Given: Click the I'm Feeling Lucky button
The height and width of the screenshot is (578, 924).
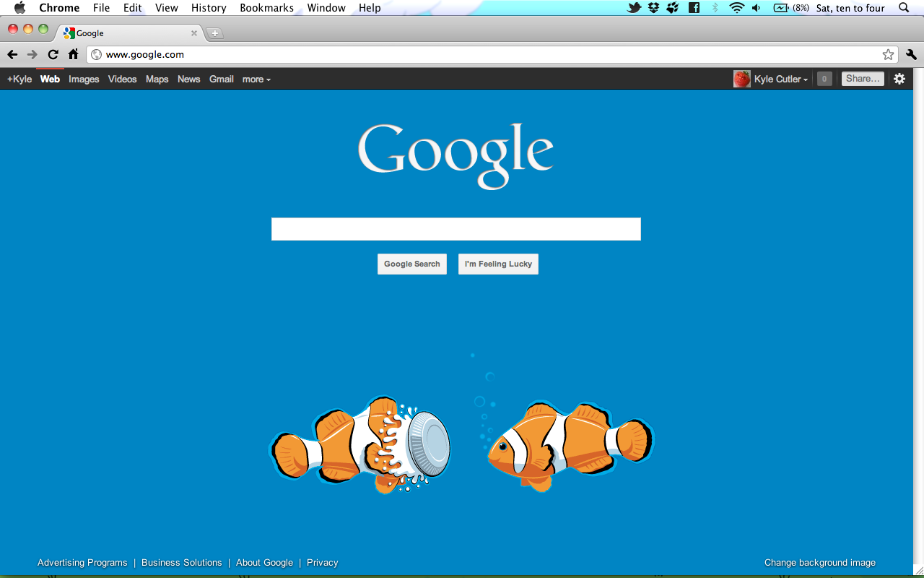Looking at the screenshot, I should (498, 264).
